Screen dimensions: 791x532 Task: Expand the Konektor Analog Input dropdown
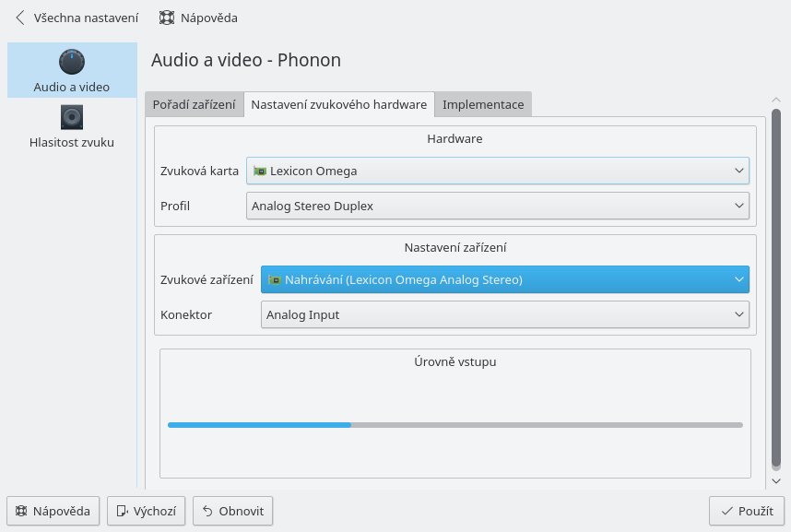click(x=504, y=314)
